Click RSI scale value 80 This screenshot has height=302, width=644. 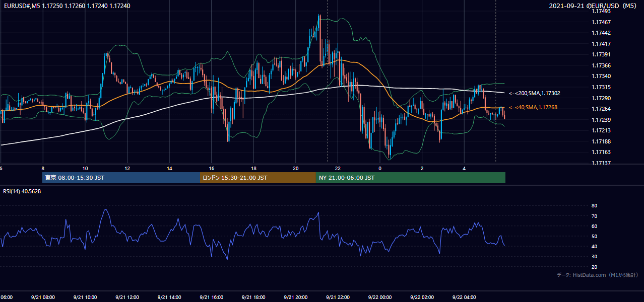tap(595, 206)
